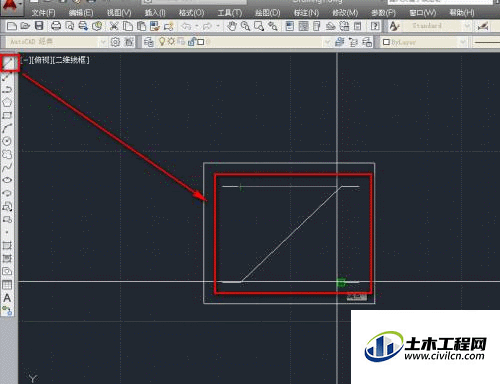Click the Undo arrow

tap(187, 26)
